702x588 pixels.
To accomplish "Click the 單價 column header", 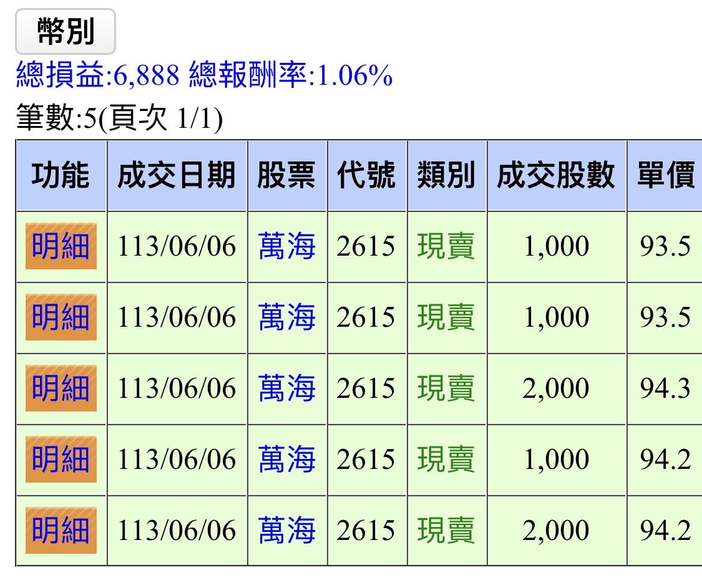I will 665,175.
